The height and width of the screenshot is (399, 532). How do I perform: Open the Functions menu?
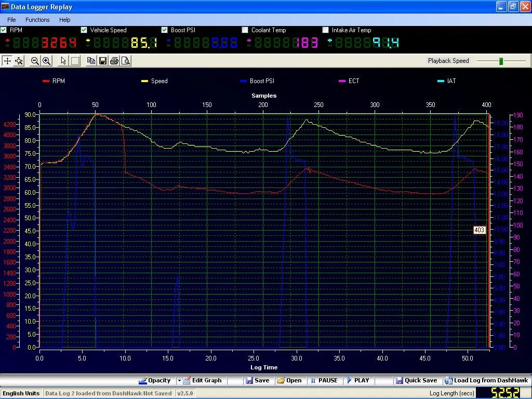[x=37, y=20]
